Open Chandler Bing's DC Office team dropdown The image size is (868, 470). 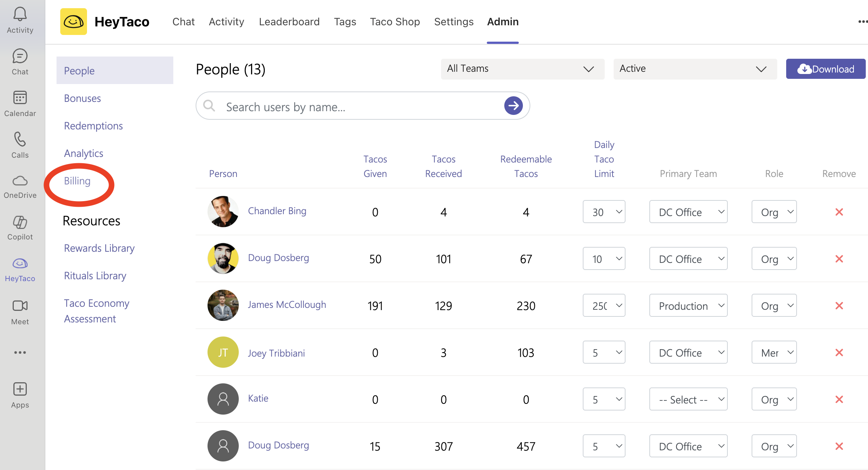click(x=688, y=212)
